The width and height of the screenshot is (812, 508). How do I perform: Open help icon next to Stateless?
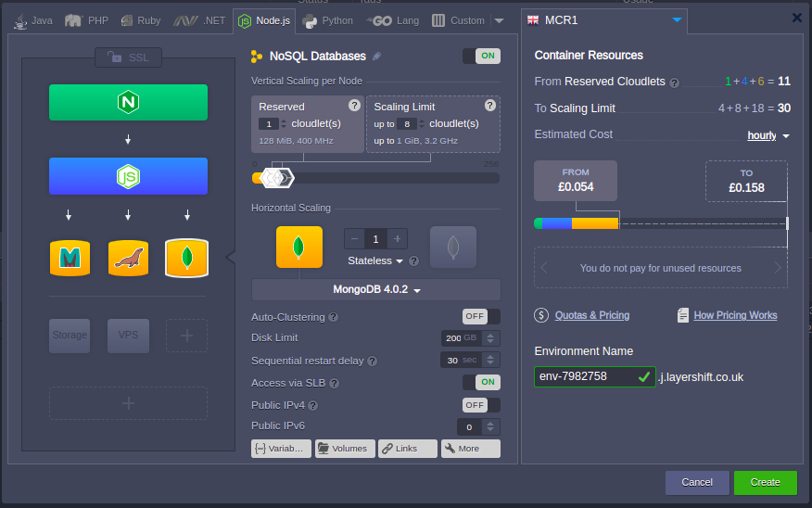tap(413, 261)
